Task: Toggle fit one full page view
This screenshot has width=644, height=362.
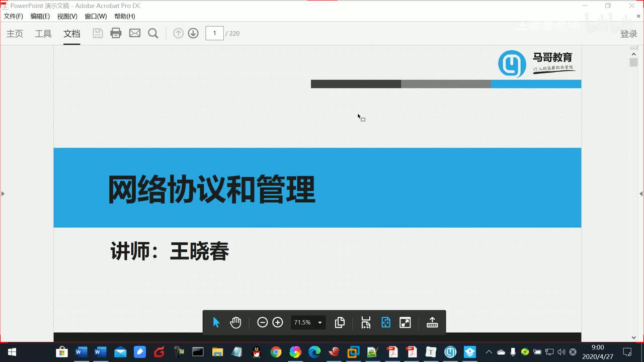Action: [x=386, y=322]
